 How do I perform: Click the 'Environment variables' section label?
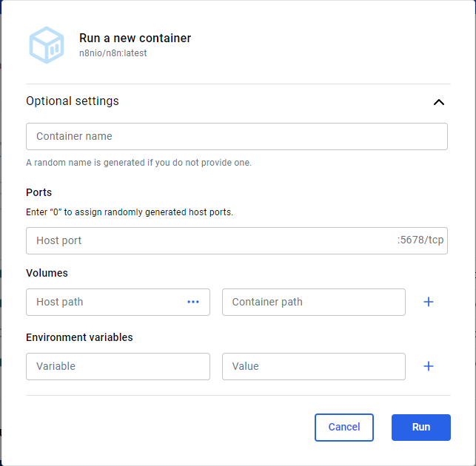79,337
